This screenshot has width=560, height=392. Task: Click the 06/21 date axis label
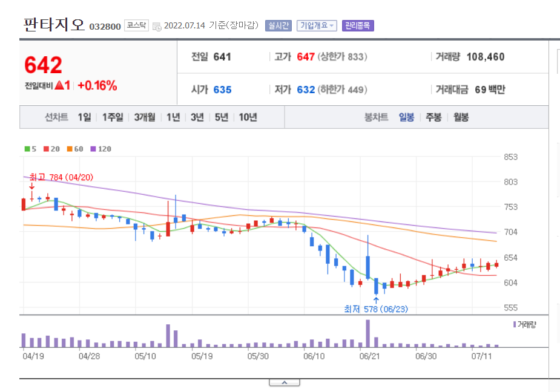click(x=370, y=356)
